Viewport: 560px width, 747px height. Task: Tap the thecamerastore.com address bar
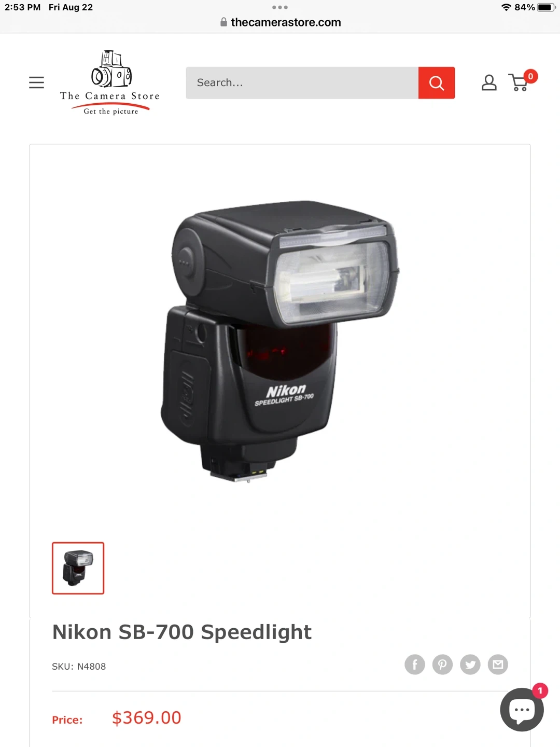click(x=280, y=22)
